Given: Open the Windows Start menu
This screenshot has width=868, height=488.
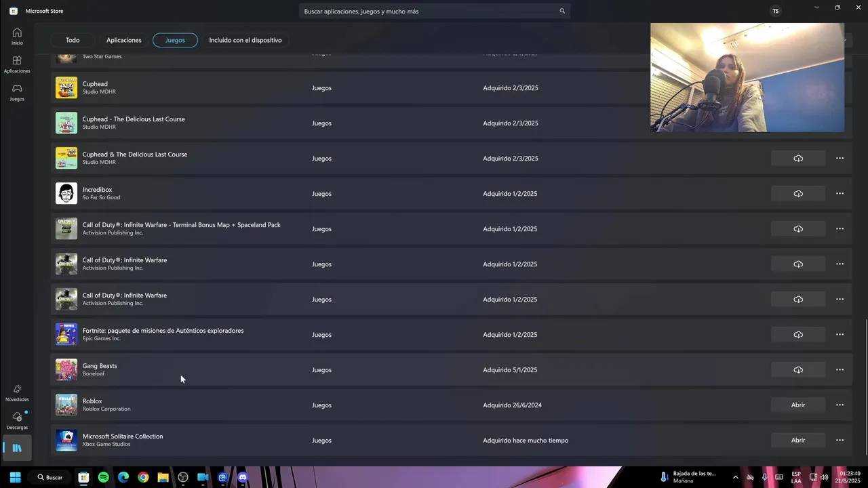Looking at the screenshot, I should 15,477.
